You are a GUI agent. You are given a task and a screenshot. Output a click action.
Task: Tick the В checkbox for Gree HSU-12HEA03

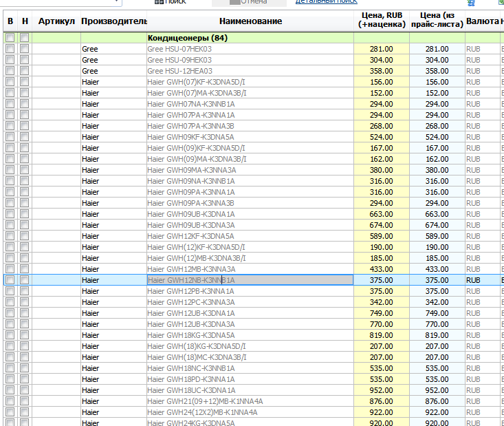coord(10,70)
